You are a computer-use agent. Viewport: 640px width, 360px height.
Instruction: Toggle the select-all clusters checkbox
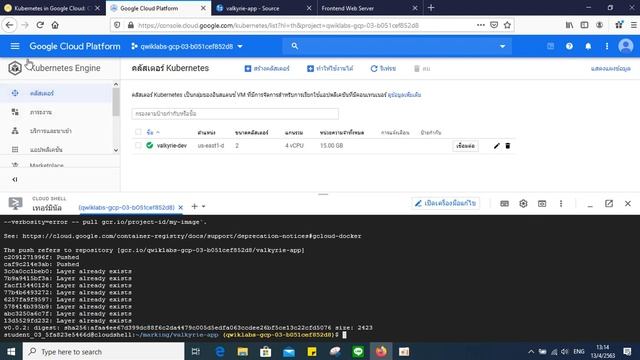click(138, 132)
